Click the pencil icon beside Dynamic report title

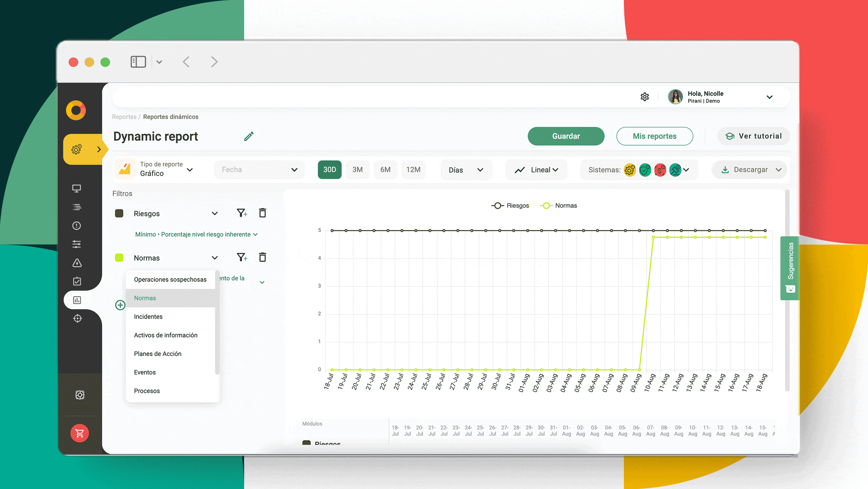coord(249,136)
